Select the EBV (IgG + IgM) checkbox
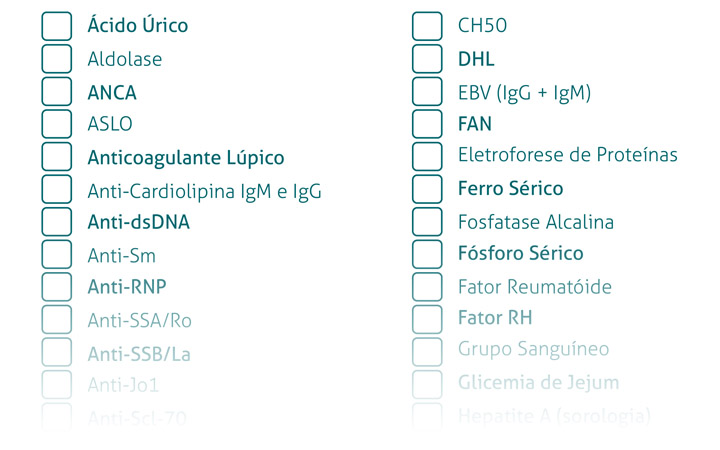This screenshot has width=720, height=450. click(427, 91)
